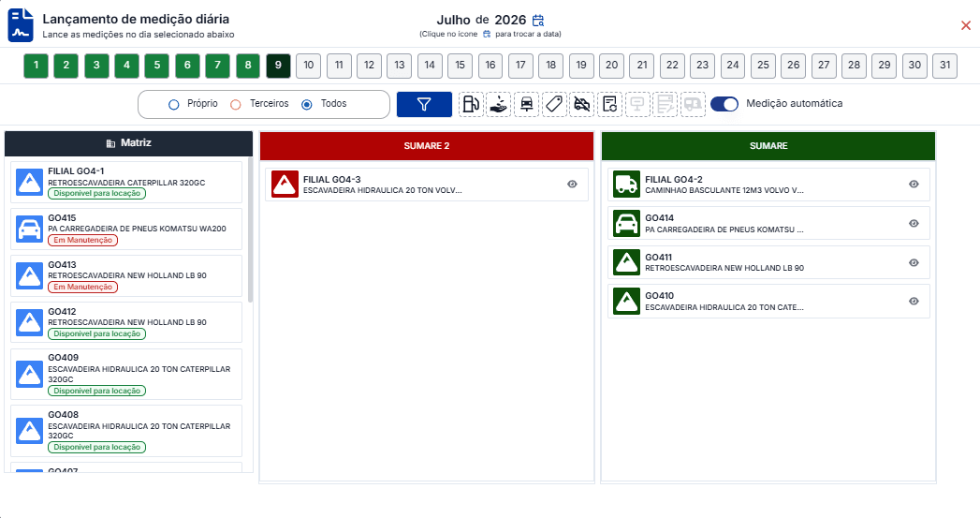Toggle visibility eye for GO414
This screenshot has width=980, height=518.
tap(914, 223)
